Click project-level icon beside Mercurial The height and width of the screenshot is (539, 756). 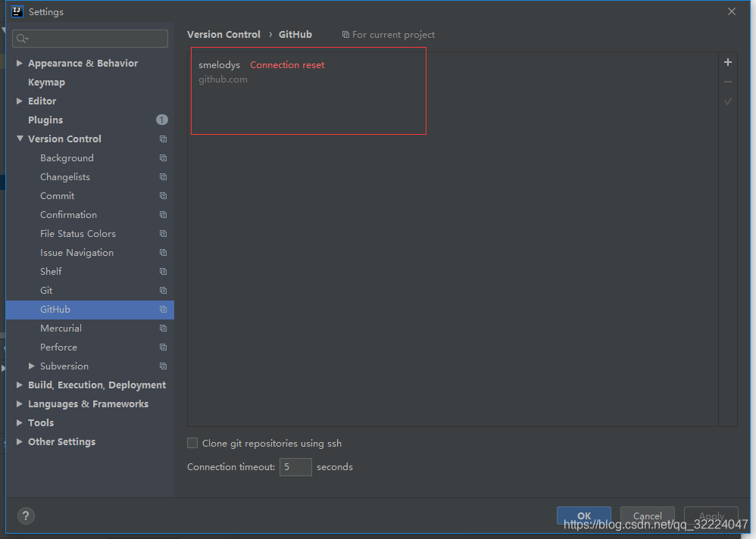[163, 328]
